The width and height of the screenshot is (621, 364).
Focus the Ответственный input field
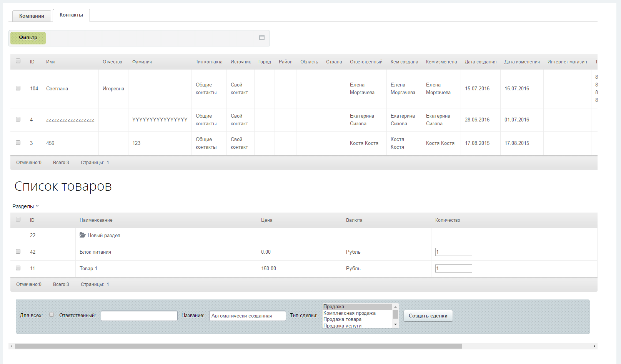[139, 316]
